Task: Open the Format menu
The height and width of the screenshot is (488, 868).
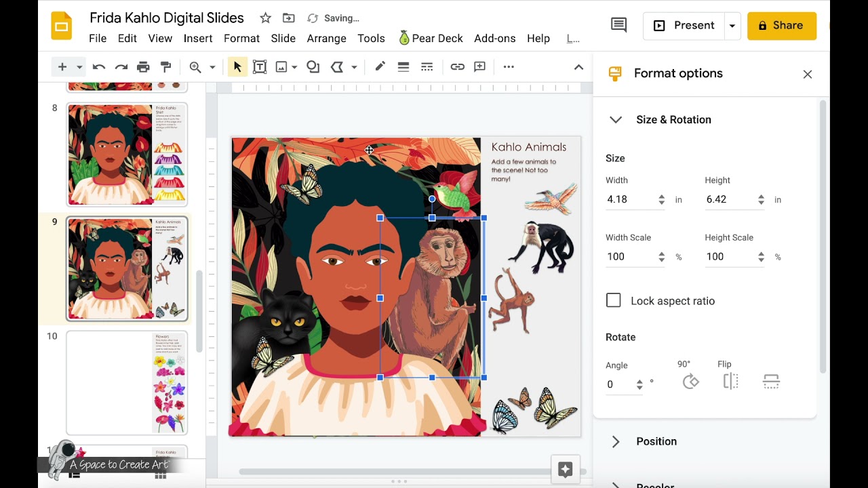Action: pyautogui.click(x=242, y=39)
